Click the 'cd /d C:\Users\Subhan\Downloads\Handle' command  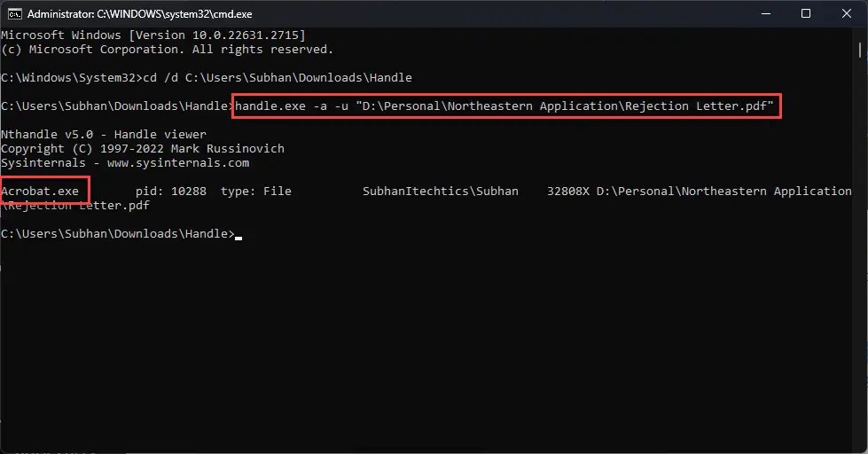278,77
